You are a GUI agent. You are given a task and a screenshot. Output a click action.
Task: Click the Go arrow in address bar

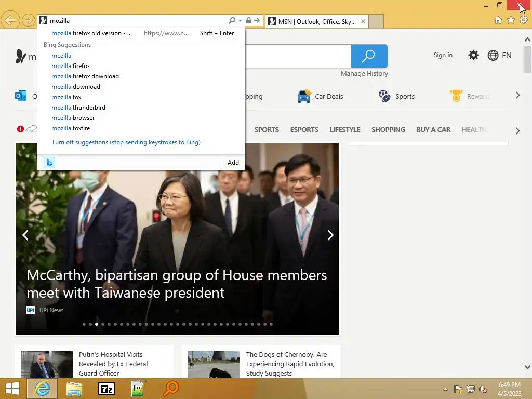pos(257,20)
